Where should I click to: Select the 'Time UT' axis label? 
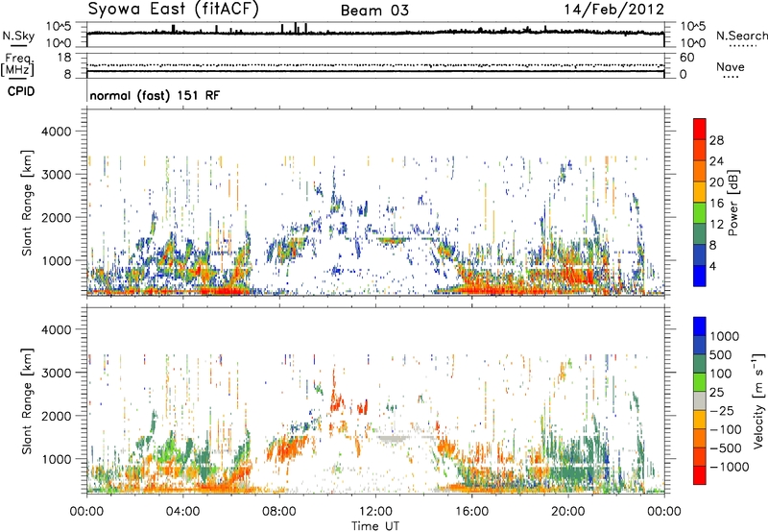375,526
